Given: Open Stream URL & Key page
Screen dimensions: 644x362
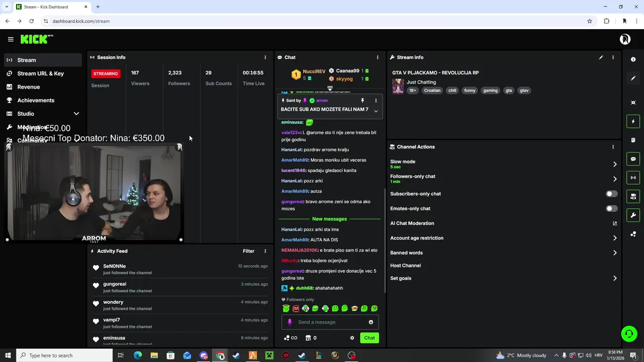Looking at the screenshot, I should point(43,73).
